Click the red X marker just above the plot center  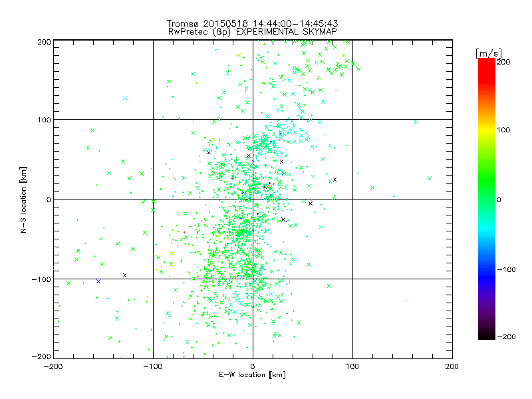click(248, 156)
